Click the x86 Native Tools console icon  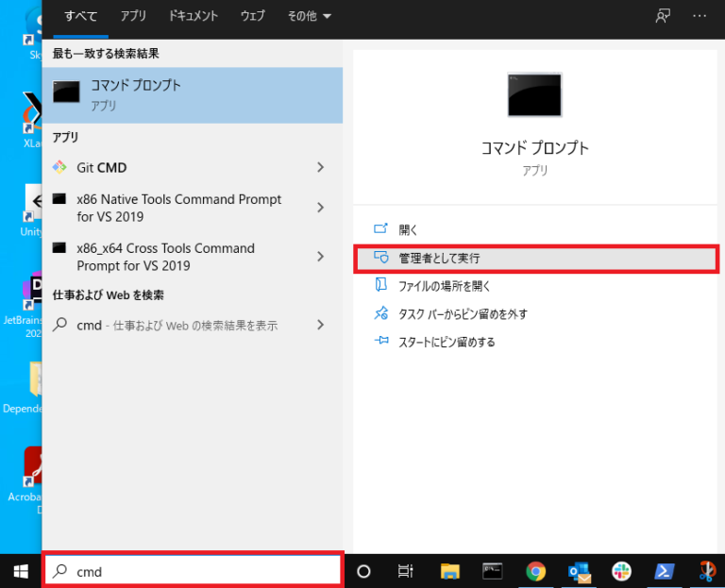pos(59,199)
